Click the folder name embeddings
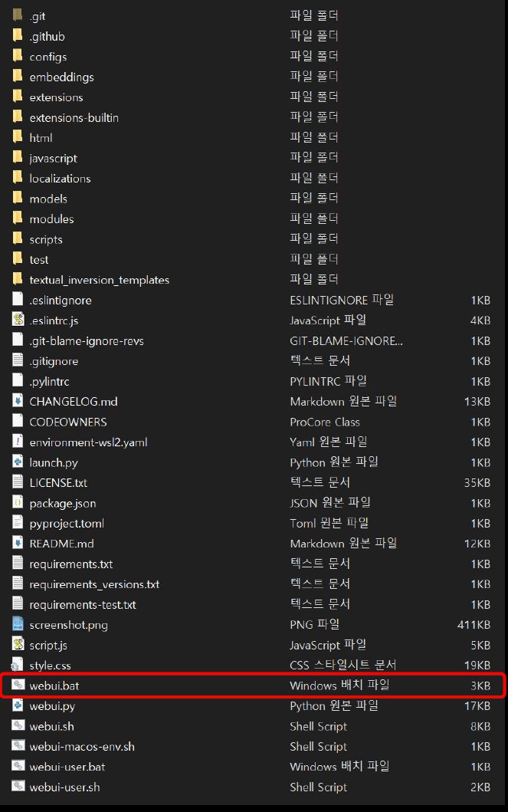This screenshot has height=812, width=508. pos(61,77)
